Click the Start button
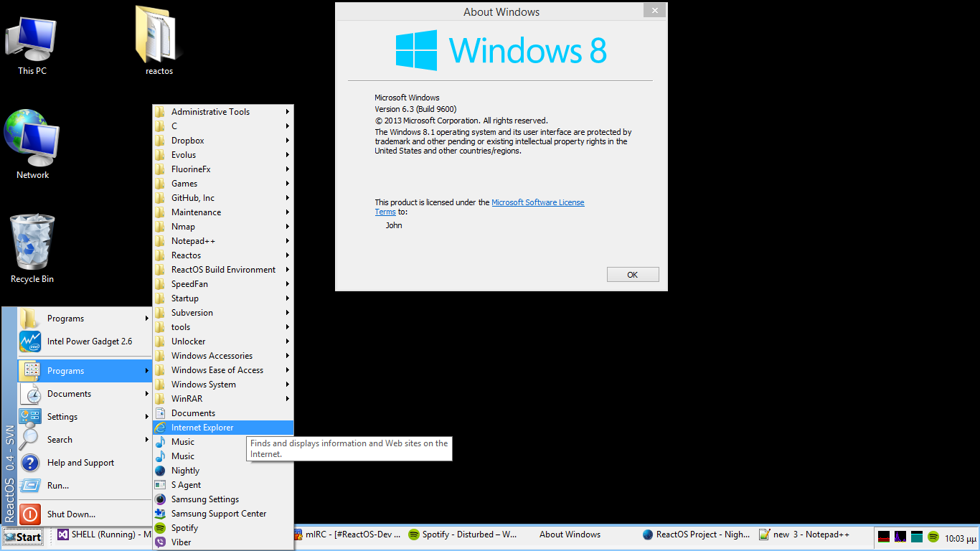The width and height of the screenshot is (980, 551). pos(22,537)
